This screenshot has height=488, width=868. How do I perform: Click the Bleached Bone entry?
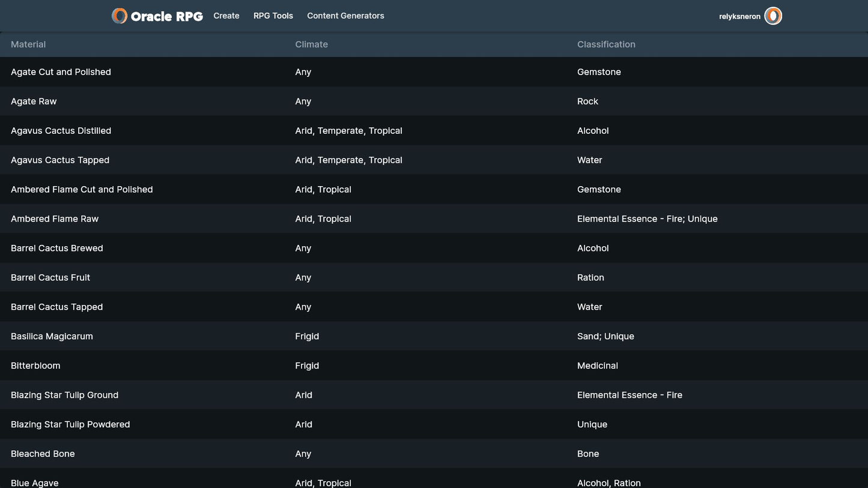click(x=43, y=454)
